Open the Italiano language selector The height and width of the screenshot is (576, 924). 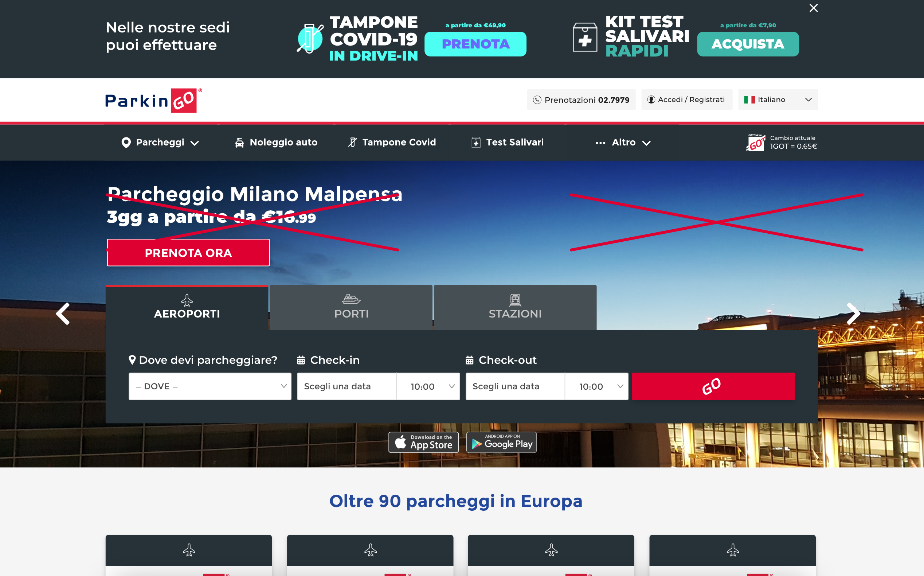pos(778,100)
